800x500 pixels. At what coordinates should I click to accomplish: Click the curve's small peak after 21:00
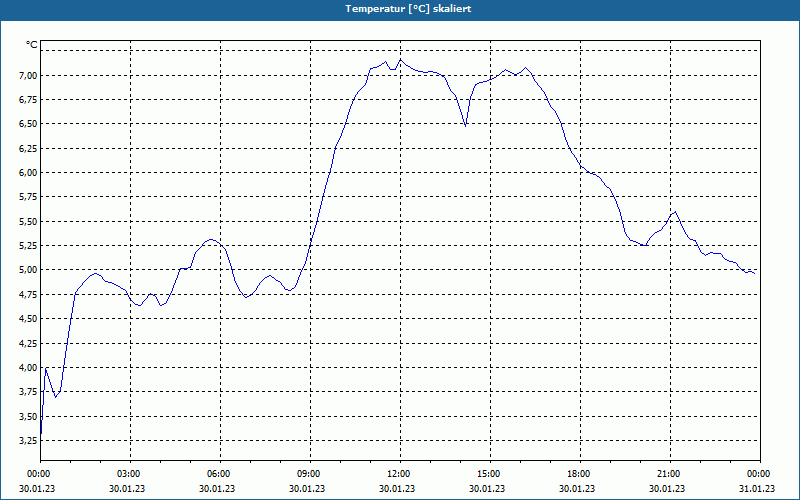675,212
